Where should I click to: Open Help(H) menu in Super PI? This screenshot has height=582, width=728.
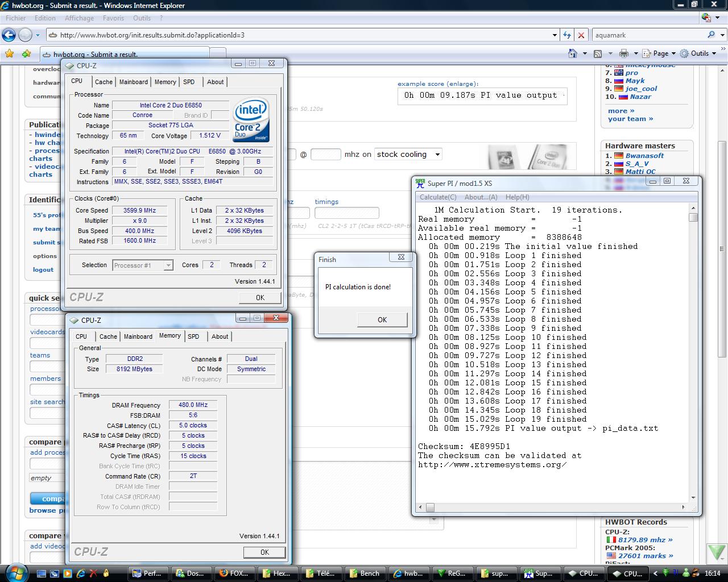coord(518,197)
